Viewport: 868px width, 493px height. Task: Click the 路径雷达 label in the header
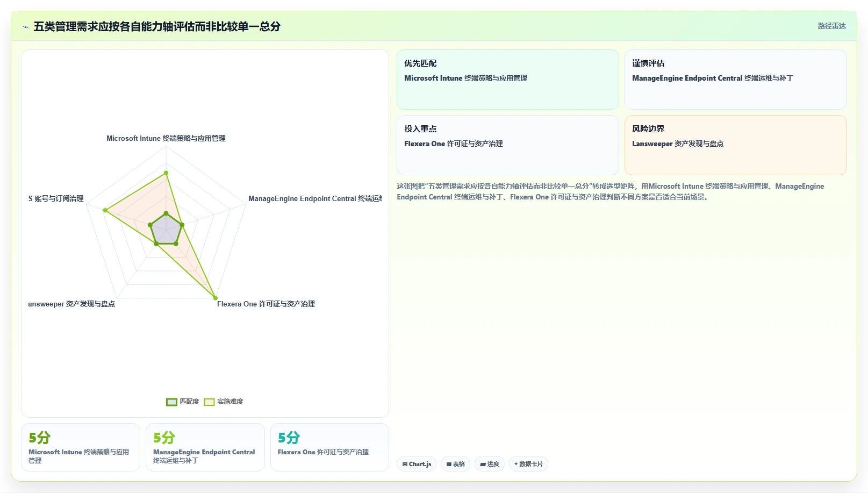click(831, 26)
